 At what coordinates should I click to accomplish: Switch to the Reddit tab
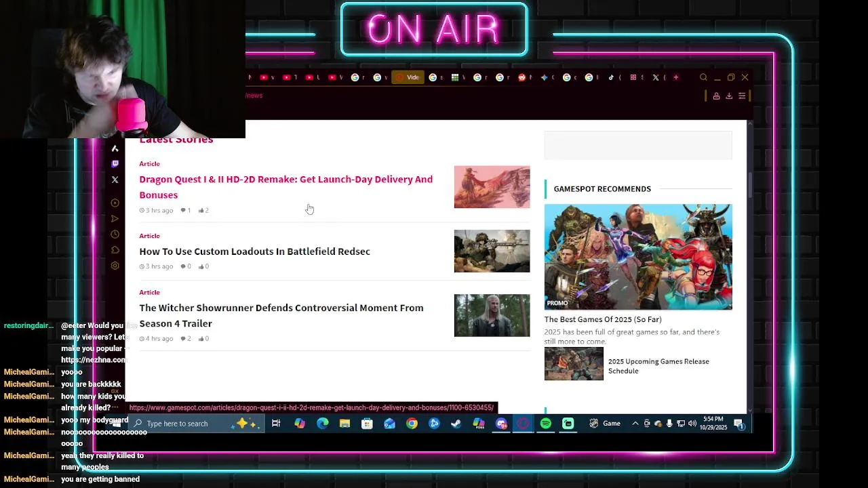[524, 77]
